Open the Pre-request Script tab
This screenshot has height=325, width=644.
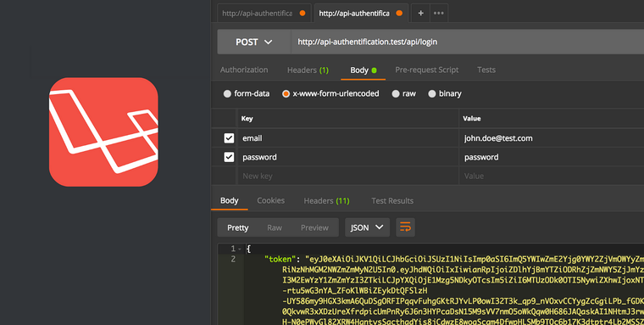pos(427,70)
